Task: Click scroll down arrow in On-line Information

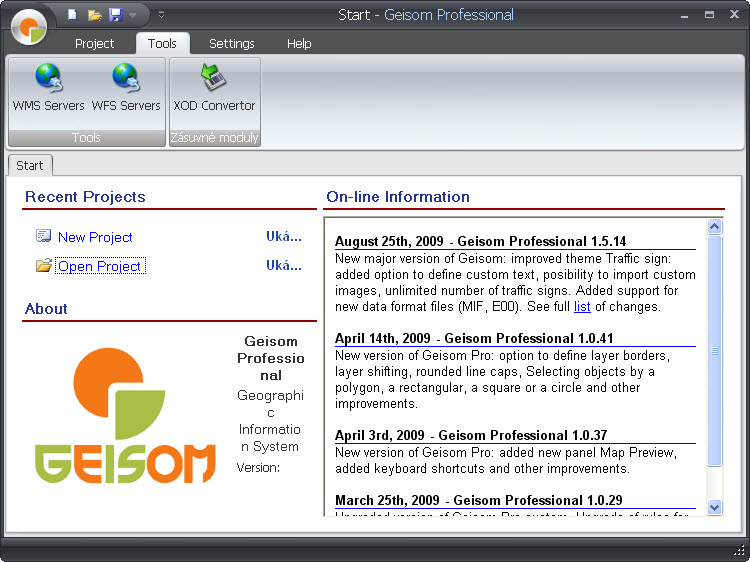Action: click(715, 507)
